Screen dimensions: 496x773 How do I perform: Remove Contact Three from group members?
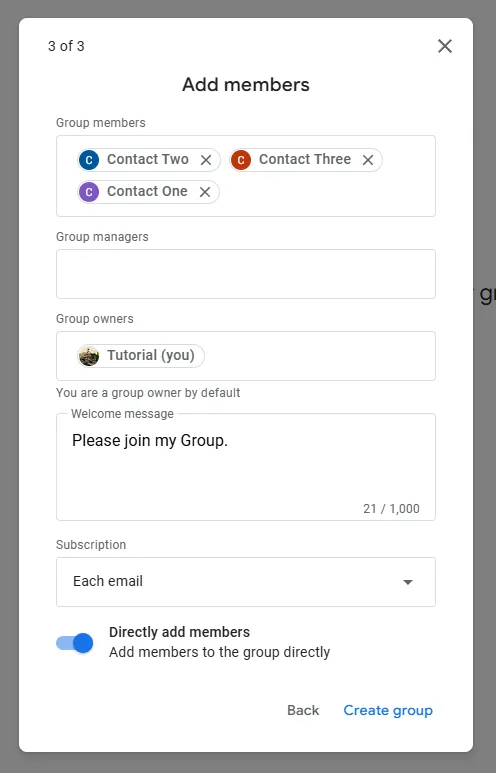pos(368,160)
